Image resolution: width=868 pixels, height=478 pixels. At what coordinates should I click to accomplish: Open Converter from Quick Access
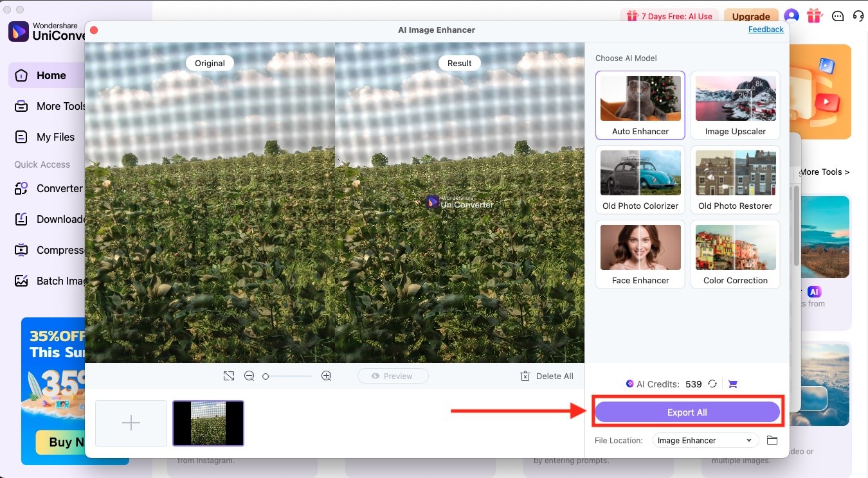tap(49, 188)
